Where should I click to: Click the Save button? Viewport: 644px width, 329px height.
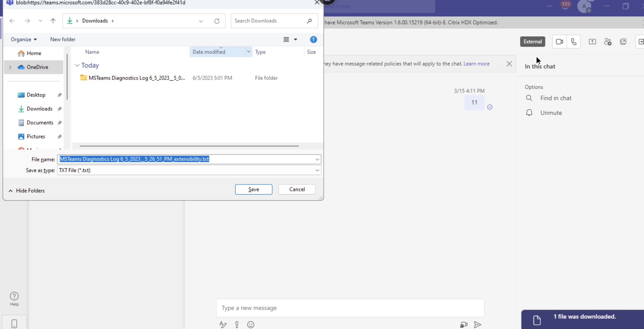click(x=253, y=189)
